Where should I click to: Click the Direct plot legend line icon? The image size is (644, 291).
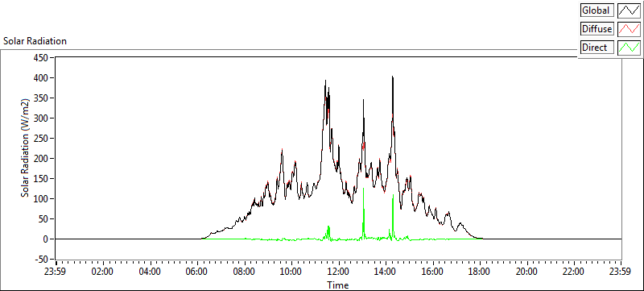(629, 48)
